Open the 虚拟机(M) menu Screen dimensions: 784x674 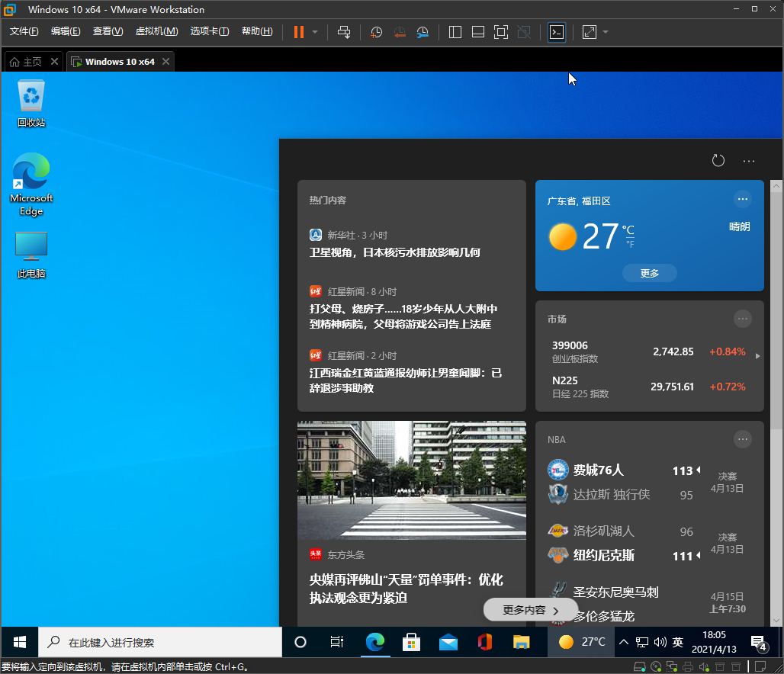coord(156,31)
